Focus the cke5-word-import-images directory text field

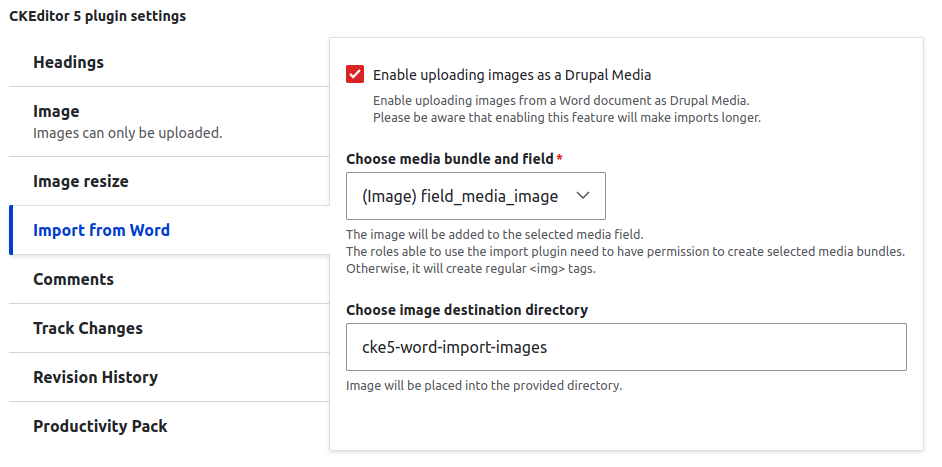click(626, 347)
